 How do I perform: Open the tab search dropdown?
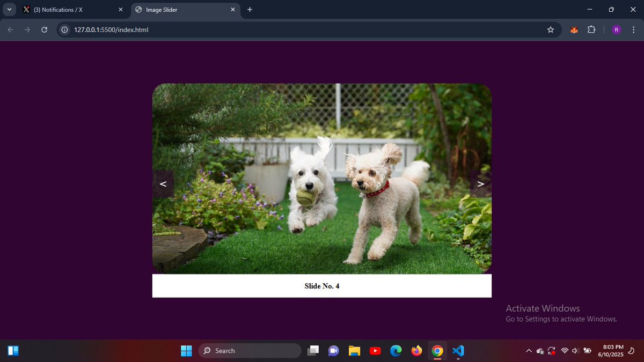coord(9,10)
